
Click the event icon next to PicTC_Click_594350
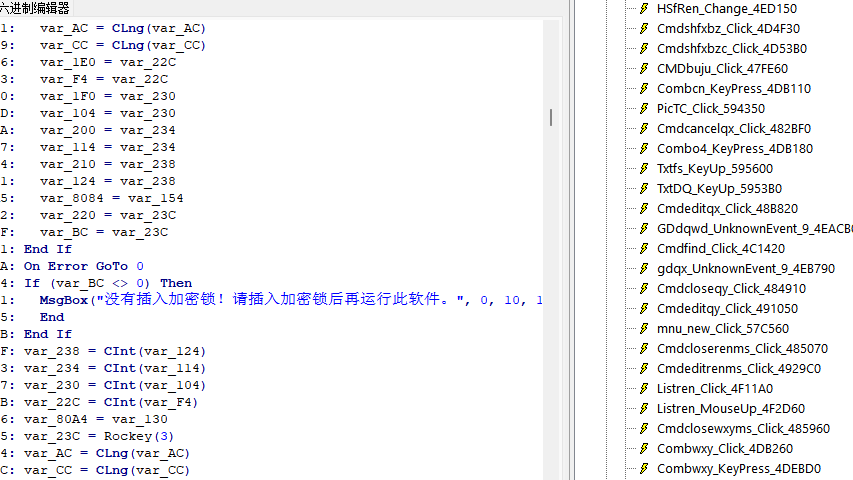click(644, 108)
